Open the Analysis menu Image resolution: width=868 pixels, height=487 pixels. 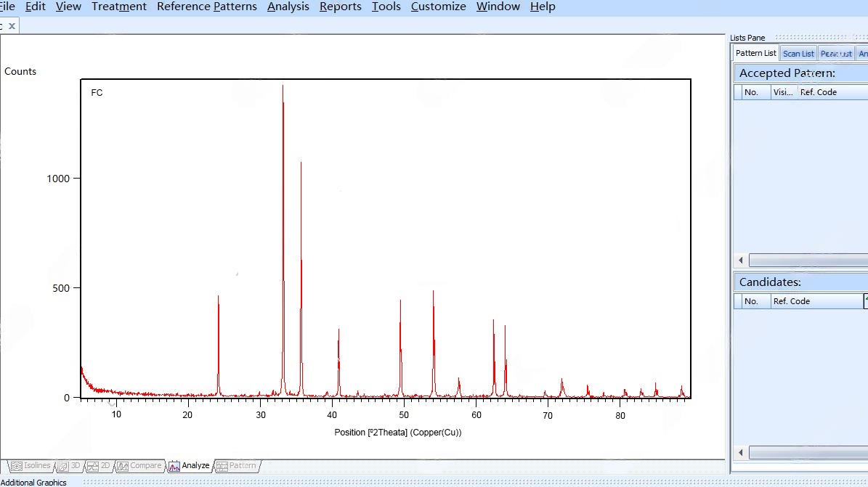pyautogui.click(x=288, y=7)
